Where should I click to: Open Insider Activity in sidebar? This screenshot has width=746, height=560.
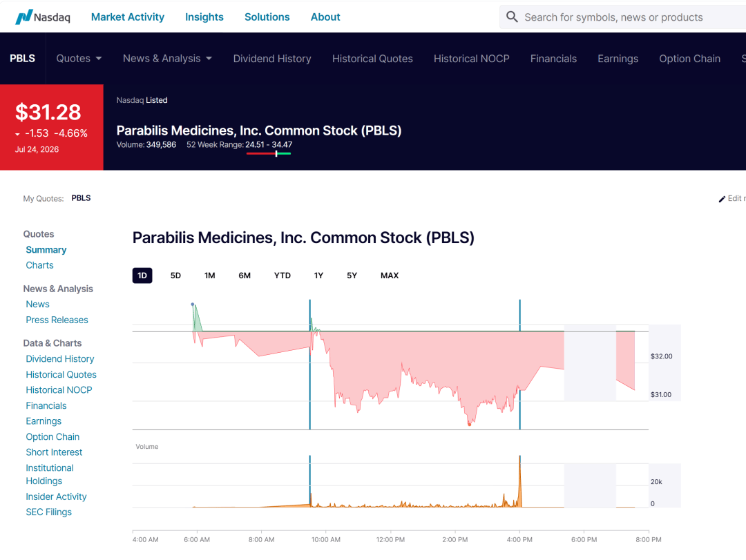[56, 496]
